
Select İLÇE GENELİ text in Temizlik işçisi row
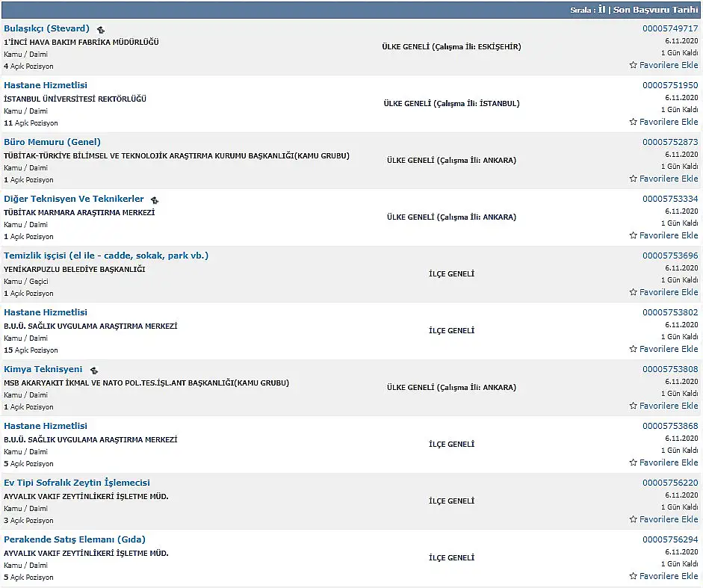(451, 274)
